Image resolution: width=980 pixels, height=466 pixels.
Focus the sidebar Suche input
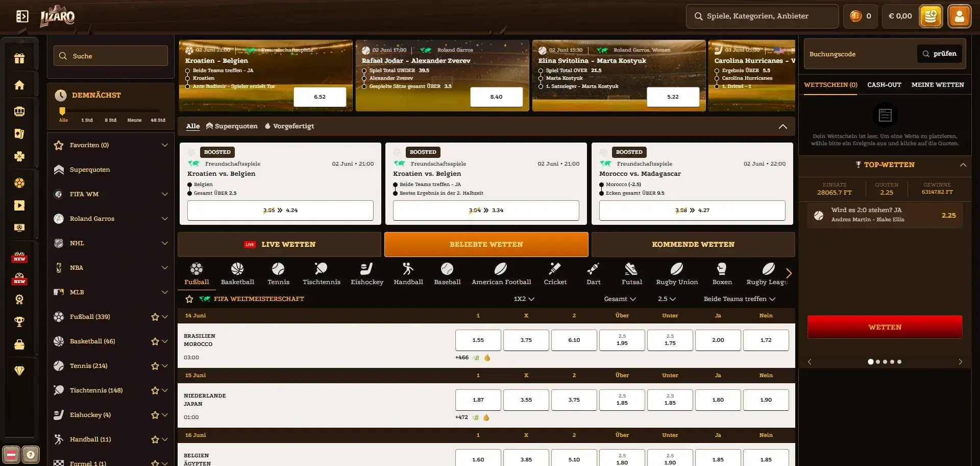click(x=111, y=56)
